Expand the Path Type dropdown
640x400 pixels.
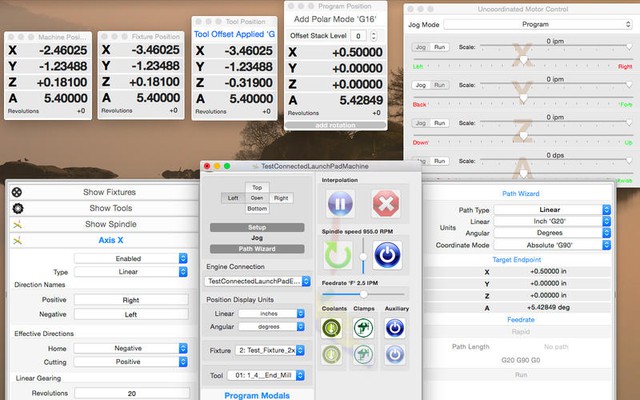point(563,211)
